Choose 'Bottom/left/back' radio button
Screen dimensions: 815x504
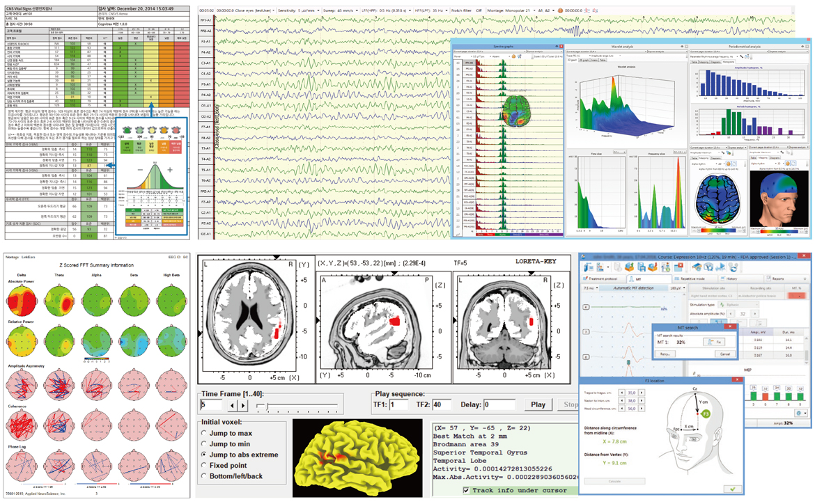(204, 476)
